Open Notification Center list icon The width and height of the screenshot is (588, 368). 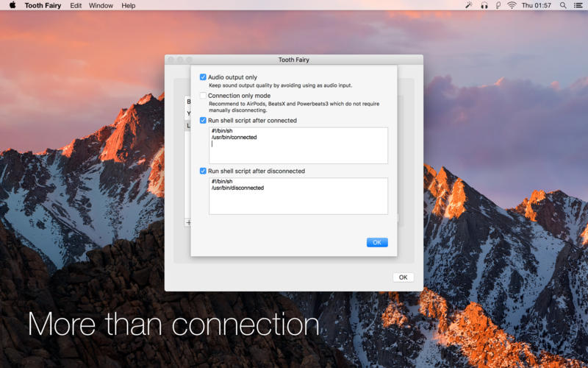578,5
